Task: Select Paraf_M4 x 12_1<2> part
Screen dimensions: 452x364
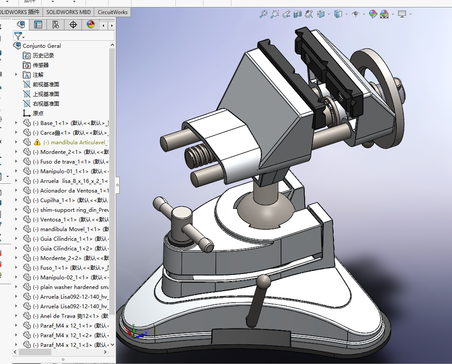Action: [70, 336]
